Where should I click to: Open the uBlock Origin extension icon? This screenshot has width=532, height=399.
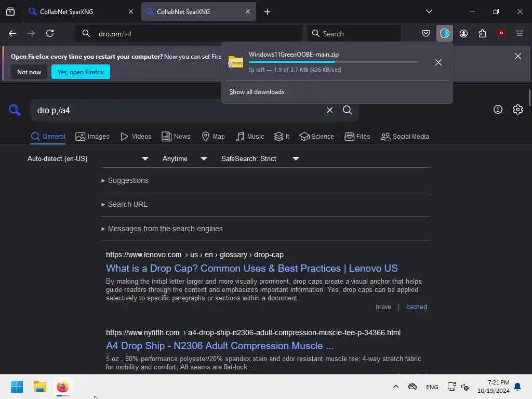pos(501,33)
